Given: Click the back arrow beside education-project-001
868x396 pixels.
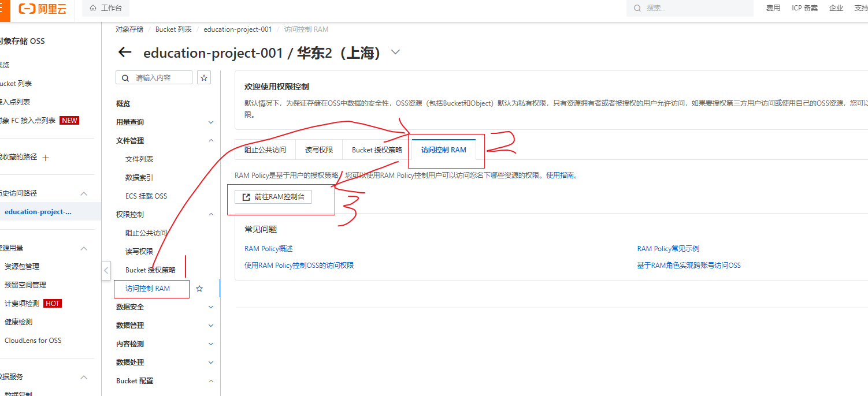Looking at the screenshot, I should (125, 53).
